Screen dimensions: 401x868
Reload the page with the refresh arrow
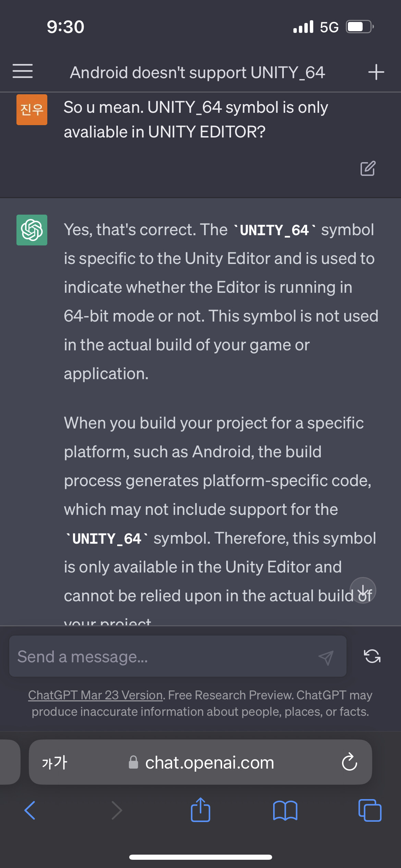[x=349, y=762]
